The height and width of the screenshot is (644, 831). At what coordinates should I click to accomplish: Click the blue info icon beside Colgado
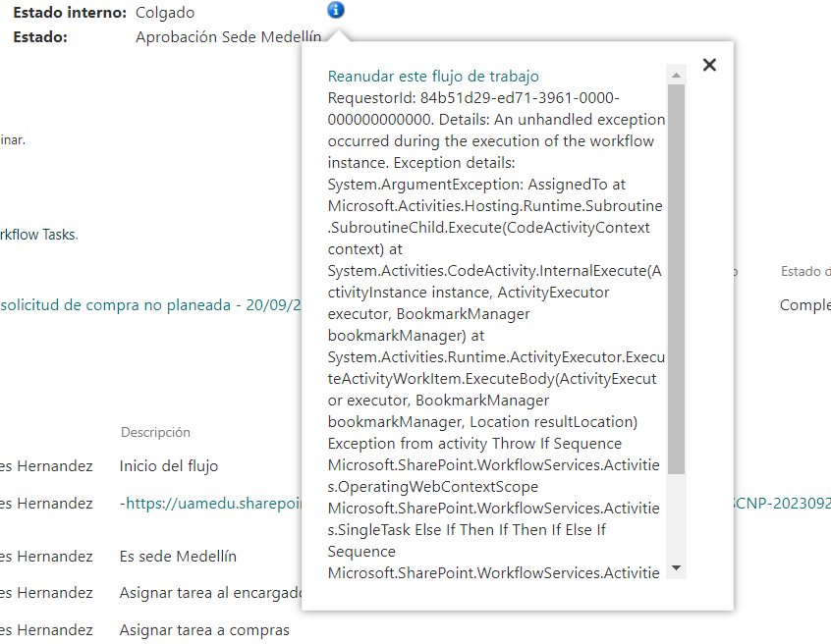[x=335, y=11]
